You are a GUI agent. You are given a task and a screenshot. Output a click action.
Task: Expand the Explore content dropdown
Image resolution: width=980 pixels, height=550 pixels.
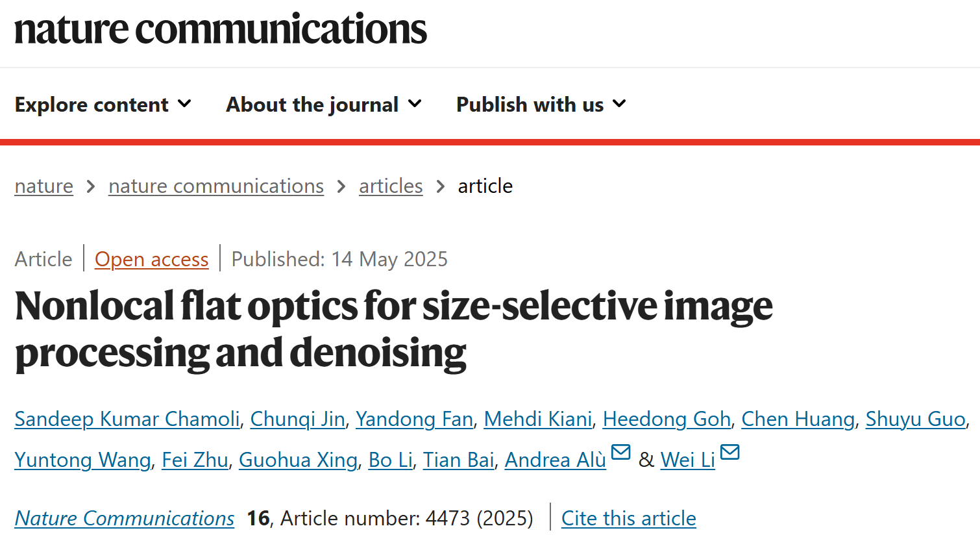pyautogui.click(x=103, y=105)
